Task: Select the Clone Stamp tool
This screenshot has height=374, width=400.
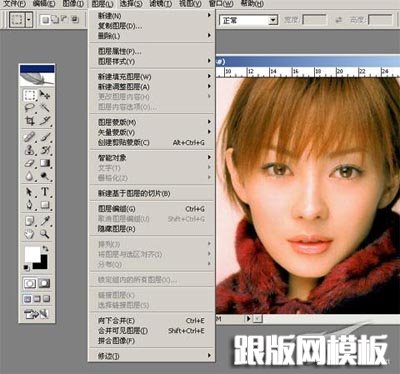Action: click(30, 150)
